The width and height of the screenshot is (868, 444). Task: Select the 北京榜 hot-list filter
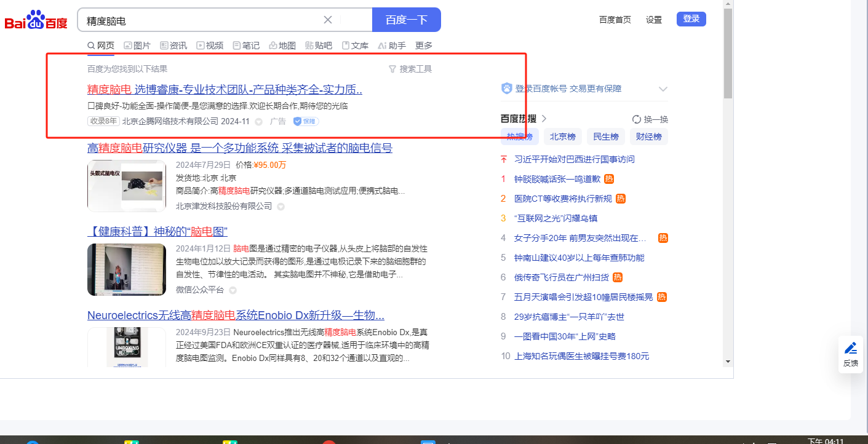(x=562, y=137)
